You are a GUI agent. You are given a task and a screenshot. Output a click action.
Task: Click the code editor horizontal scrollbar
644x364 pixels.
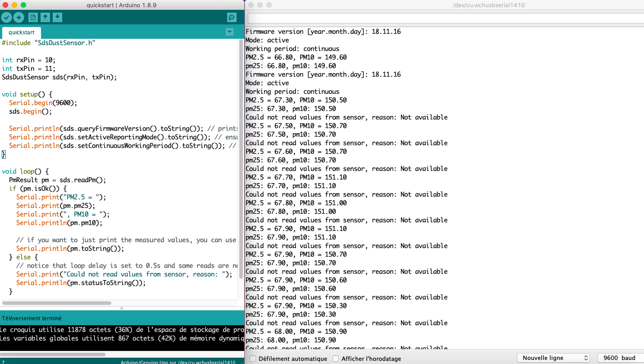tap(56, 303)
